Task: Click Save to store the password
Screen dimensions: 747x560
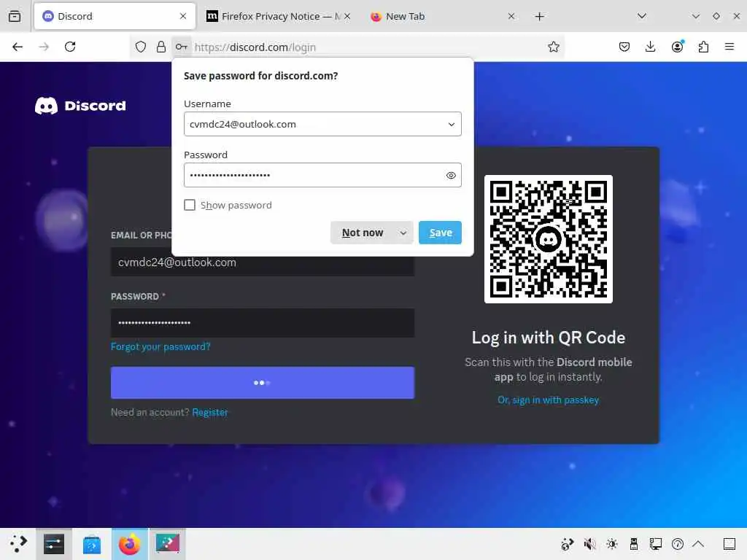Action: click(x=440, y=233)
